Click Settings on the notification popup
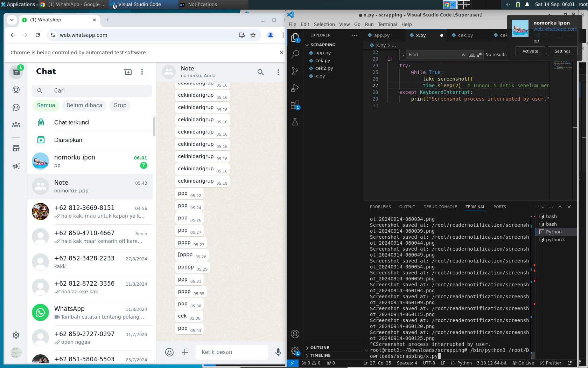The width and height of the screenshot is (588, 368). coord(562,51)
